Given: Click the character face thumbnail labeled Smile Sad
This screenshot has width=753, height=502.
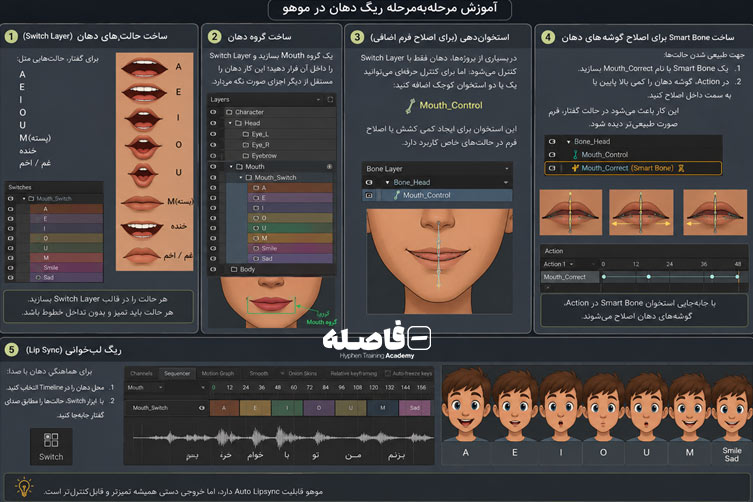Looking at the screenshot, I should 731,405.
